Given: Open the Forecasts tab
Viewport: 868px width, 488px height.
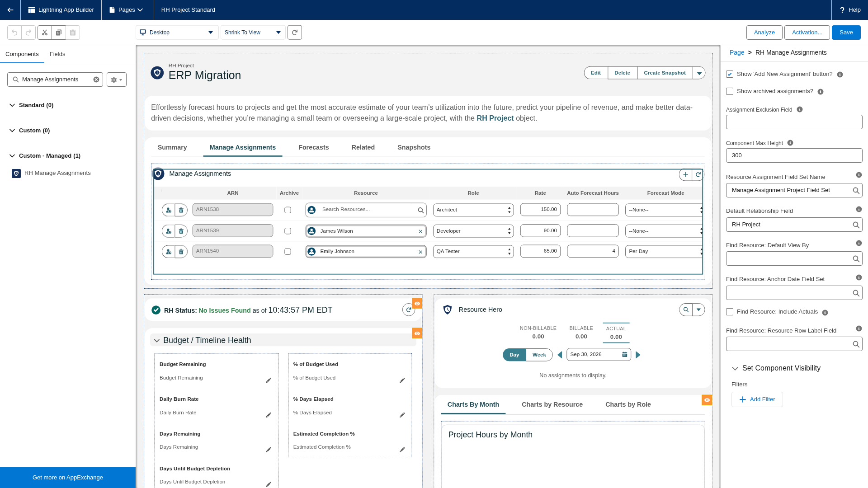Looking at the screenshot, I should (x=314, y=148).
